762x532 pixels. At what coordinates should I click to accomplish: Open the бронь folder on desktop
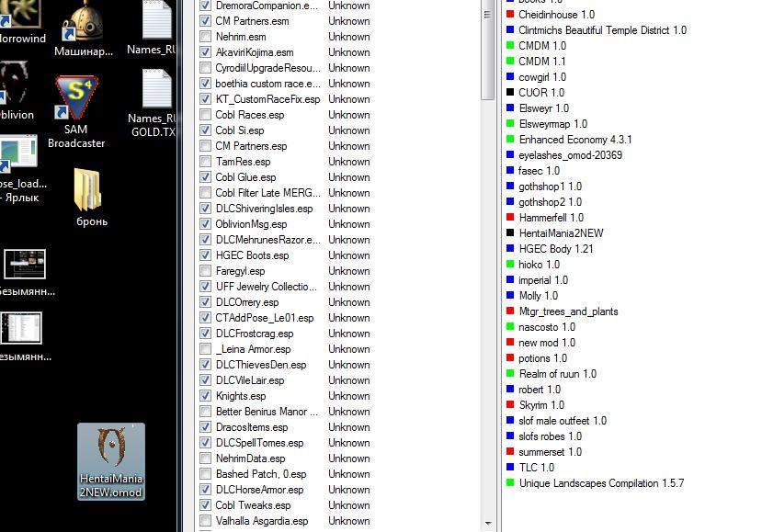coord(91,198)
